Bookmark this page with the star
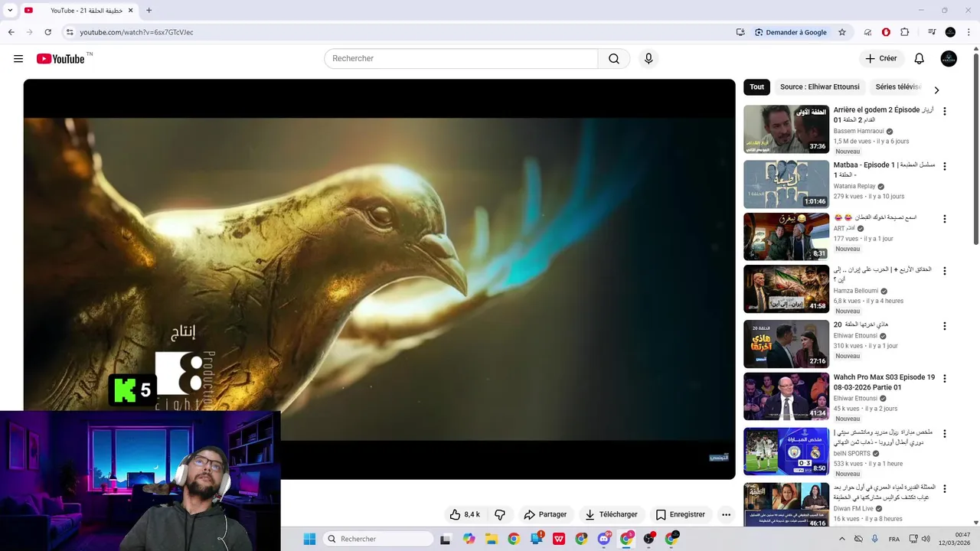 (x=842, y=32)
